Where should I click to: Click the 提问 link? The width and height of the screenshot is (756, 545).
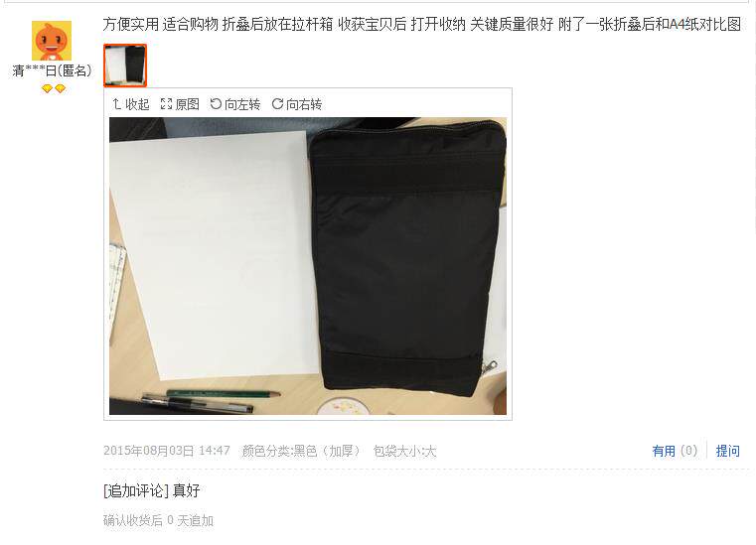727,451
